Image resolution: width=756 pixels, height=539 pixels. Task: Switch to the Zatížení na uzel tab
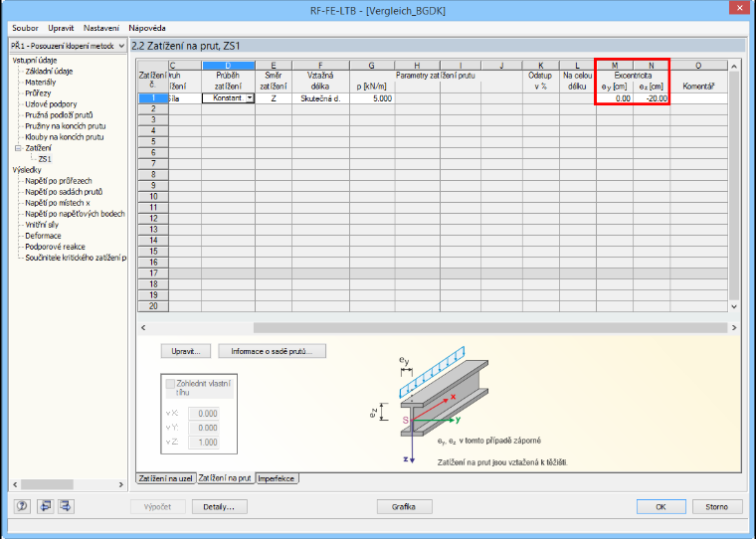[166, 478]
